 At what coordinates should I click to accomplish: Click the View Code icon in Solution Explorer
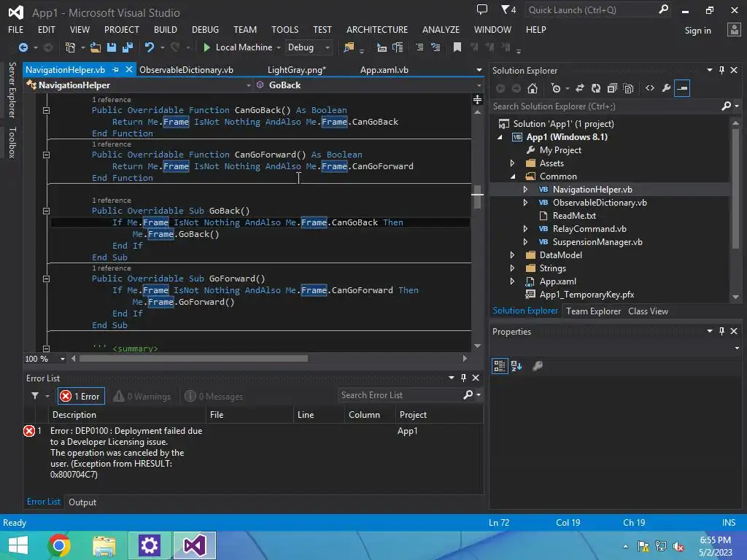point(650,88)
